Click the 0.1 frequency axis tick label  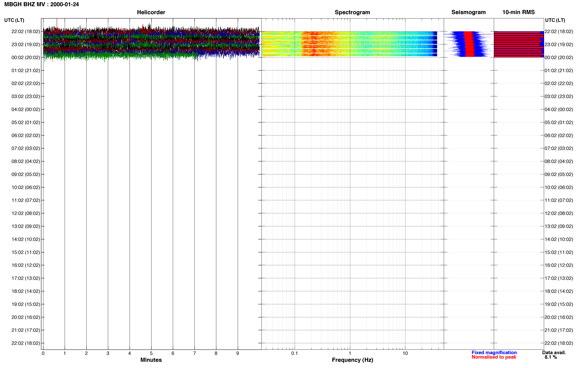[x=295, y=353]
